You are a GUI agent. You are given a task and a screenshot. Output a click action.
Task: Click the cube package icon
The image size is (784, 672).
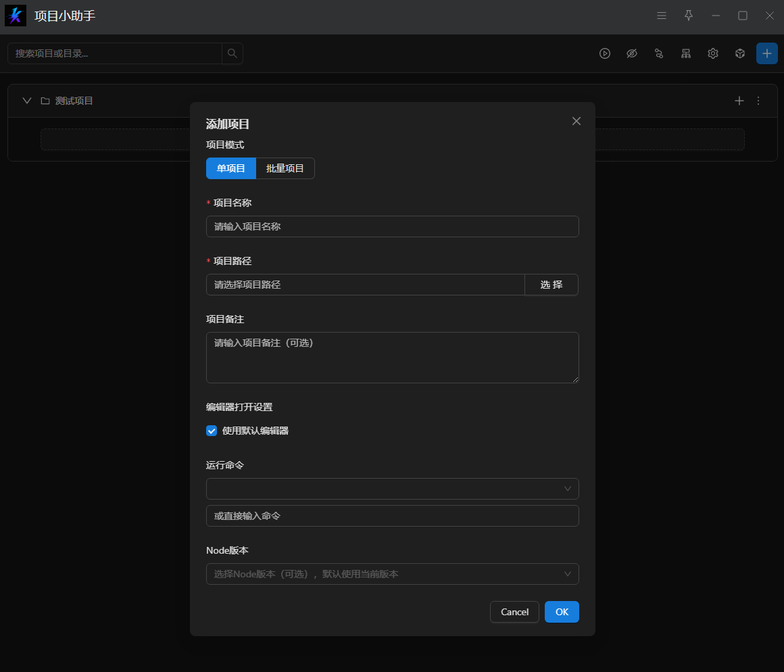tap(740, 53)
